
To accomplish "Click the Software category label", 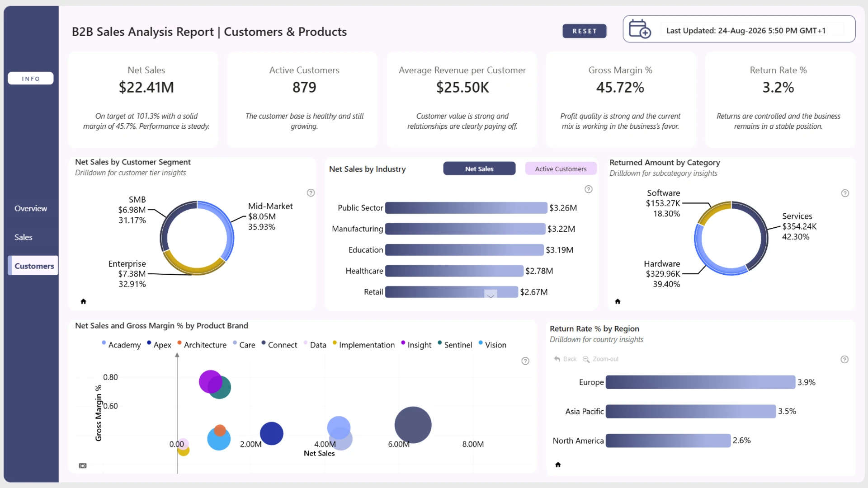I will 663,203.
